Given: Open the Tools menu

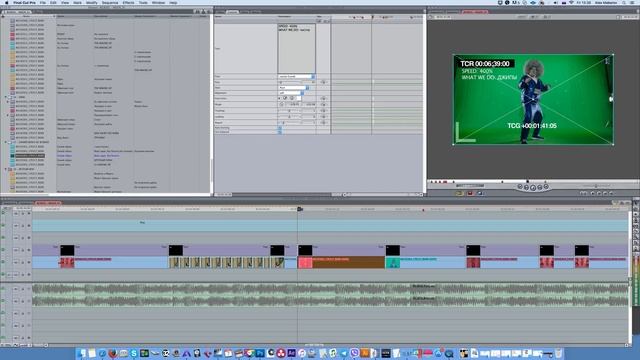Looking at the screenshot, I should click(143, 3).
